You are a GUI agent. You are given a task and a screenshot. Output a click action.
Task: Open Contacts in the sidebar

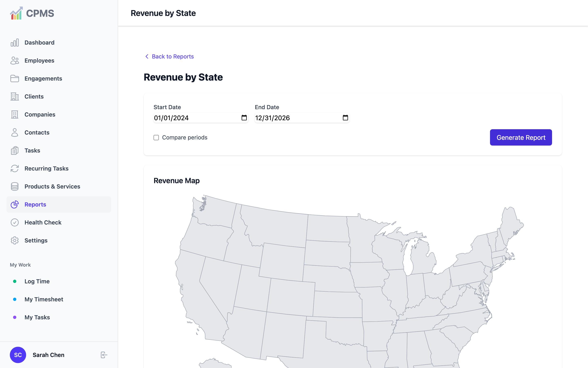[59, 133]
